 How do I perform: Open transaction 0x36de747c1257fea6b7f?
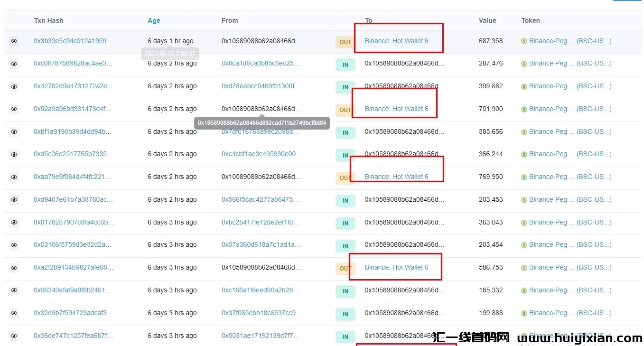[73, 336]
